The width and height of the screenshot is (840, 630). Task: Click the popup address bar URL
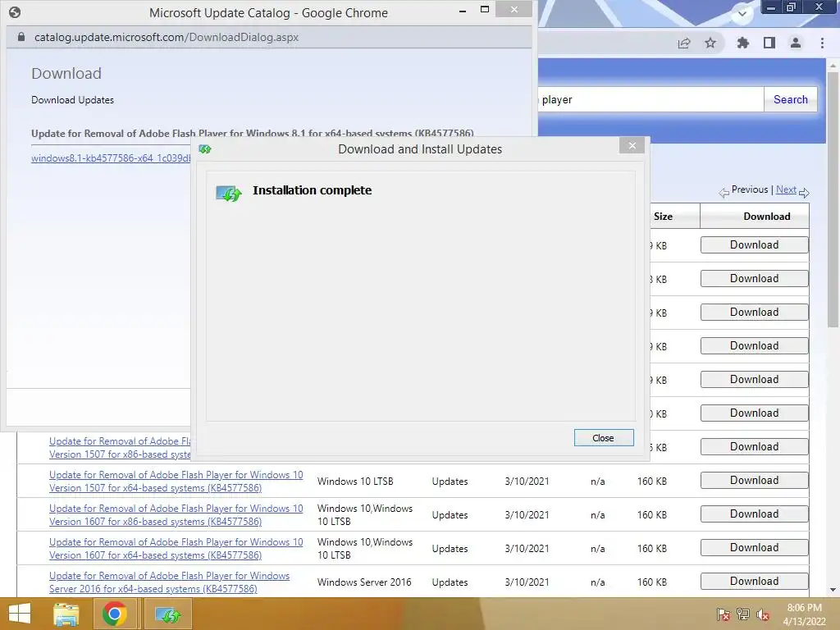click(166, 37)
